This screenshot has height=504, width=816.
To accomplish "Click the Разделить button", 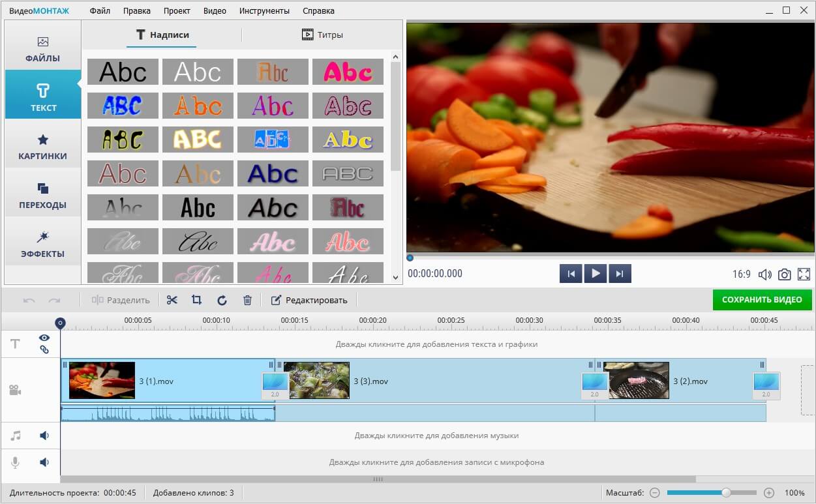I will (121, 300).
